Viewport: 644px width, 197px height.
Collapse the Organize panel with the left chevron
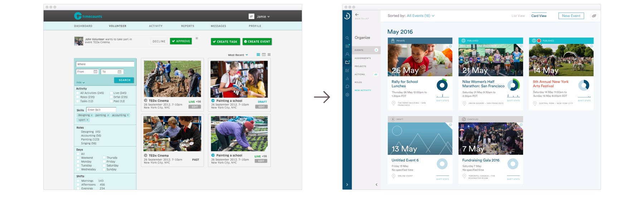click(376, 184)
